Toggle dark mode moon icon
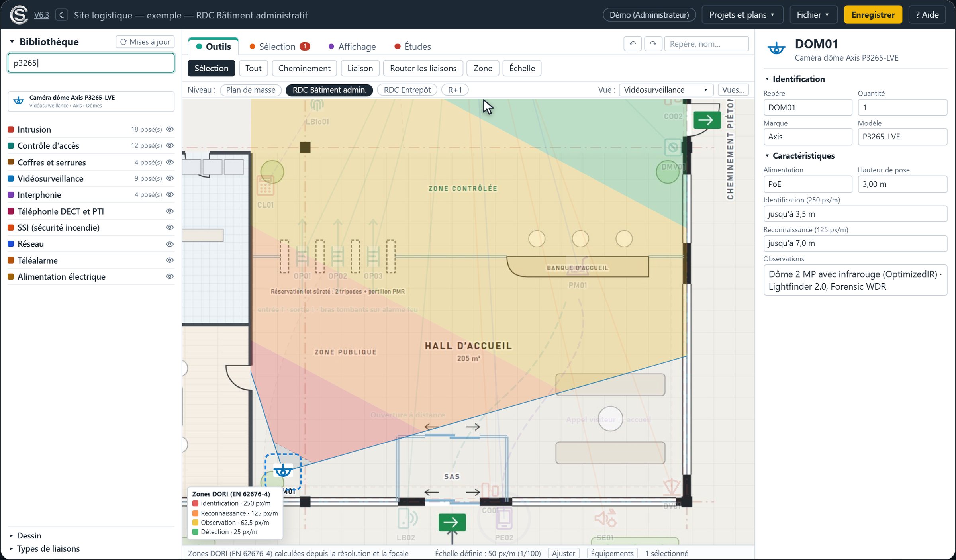 click(x=62, y=15)
